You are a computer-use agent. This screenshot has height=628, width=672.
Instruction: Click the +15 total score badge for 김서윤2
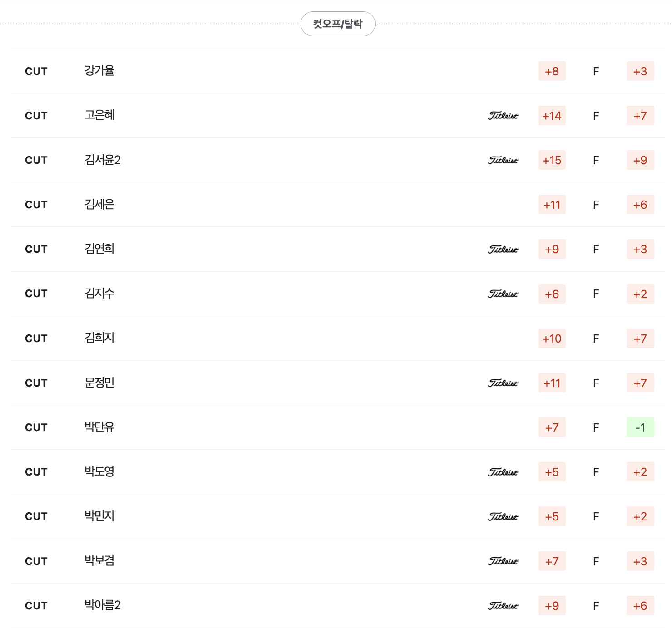[x=552, y=160]
